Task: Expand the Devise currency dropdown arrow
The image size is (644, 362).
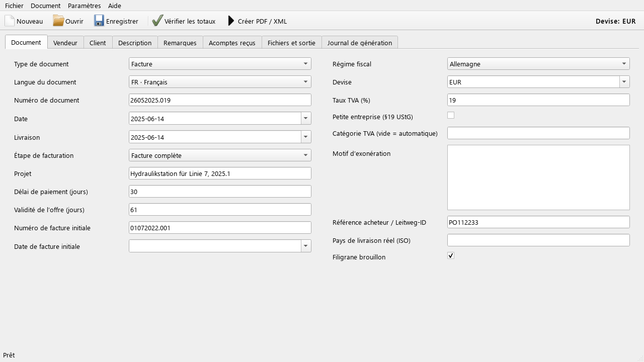Action: [x=624, y=82]
